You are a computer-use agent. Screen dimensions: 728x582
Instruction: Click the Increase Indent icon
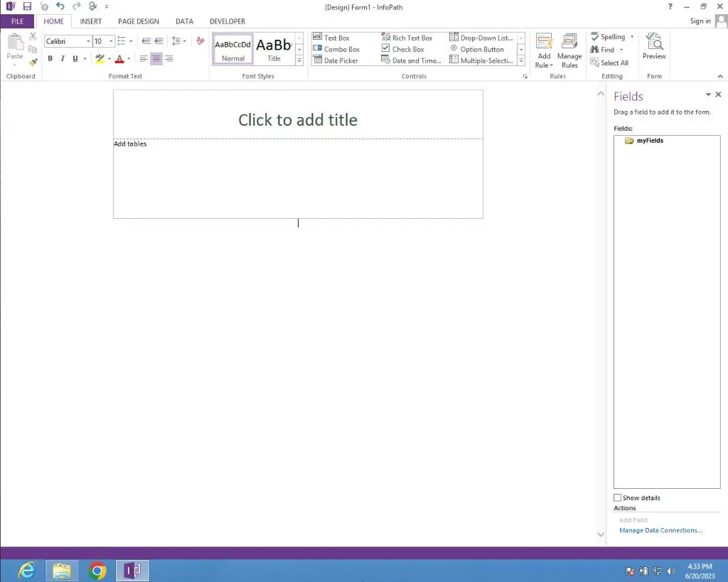coord(159,41)
